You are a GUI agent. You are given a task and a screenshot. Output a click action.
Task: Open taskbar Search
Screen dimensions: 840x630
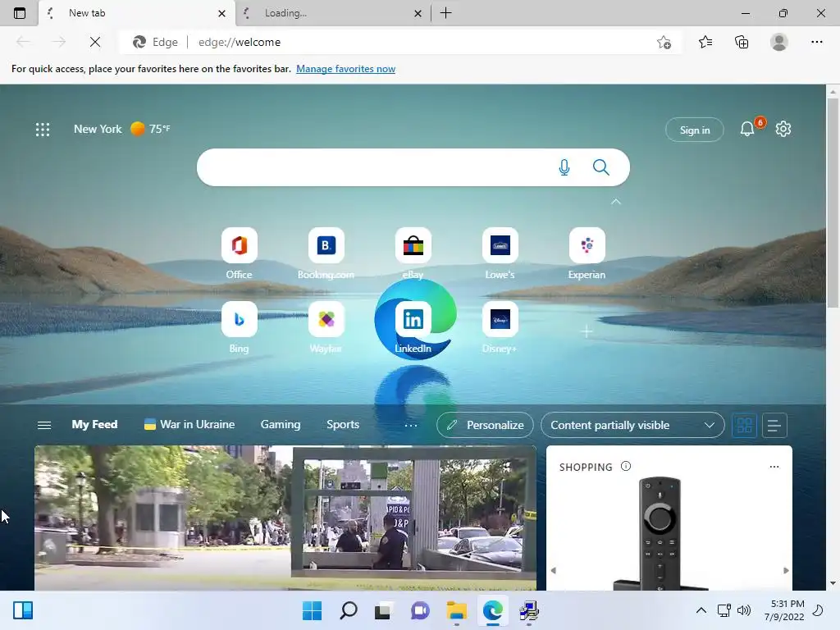point(348,610)
